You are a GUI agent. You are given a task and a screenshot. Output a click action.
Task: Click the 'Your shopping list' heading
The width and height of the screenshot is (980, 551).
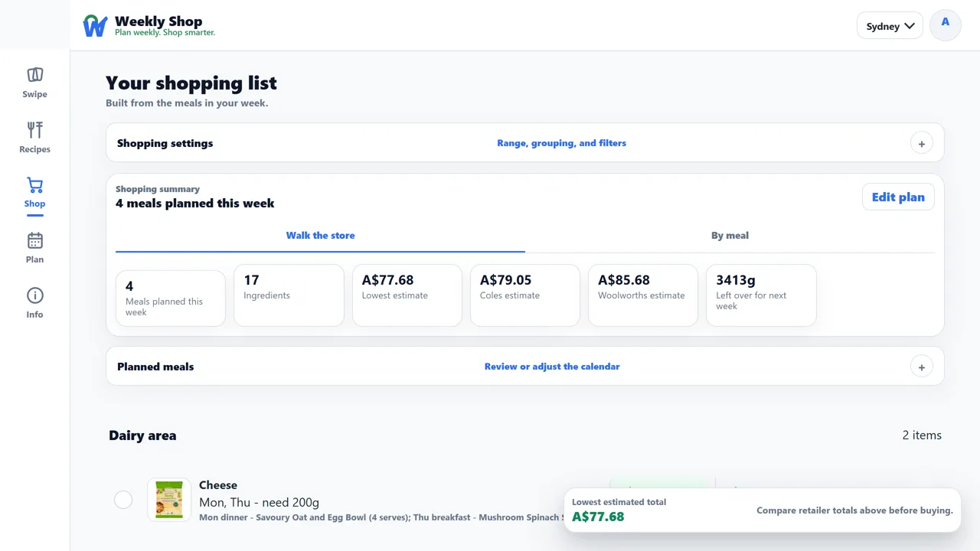(191, 83)
